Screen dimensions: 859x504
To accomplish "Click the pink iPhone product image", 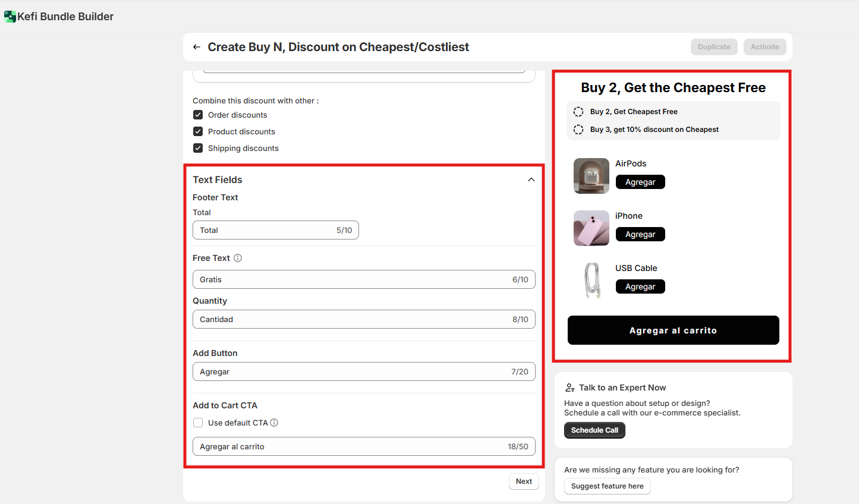I will coord(591,228).
